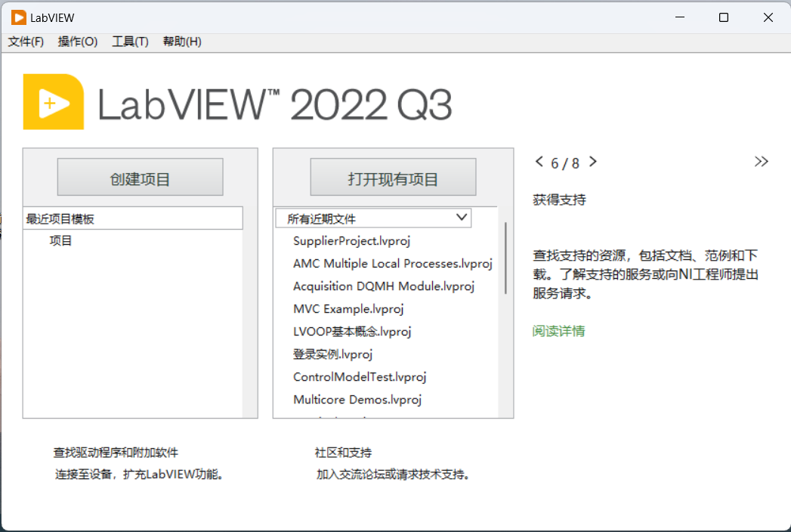Collapse the side panel with double chevron

(761, 162)
